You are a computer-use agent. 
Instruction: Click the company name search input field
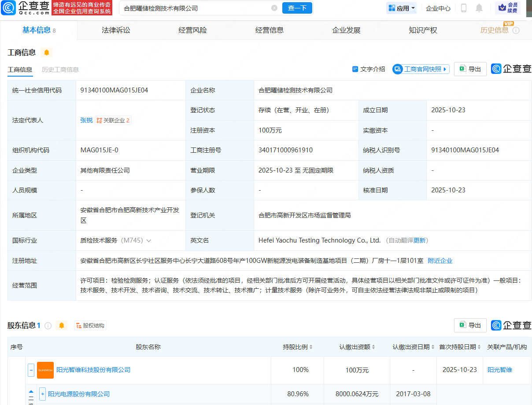(x=198, y=8)
